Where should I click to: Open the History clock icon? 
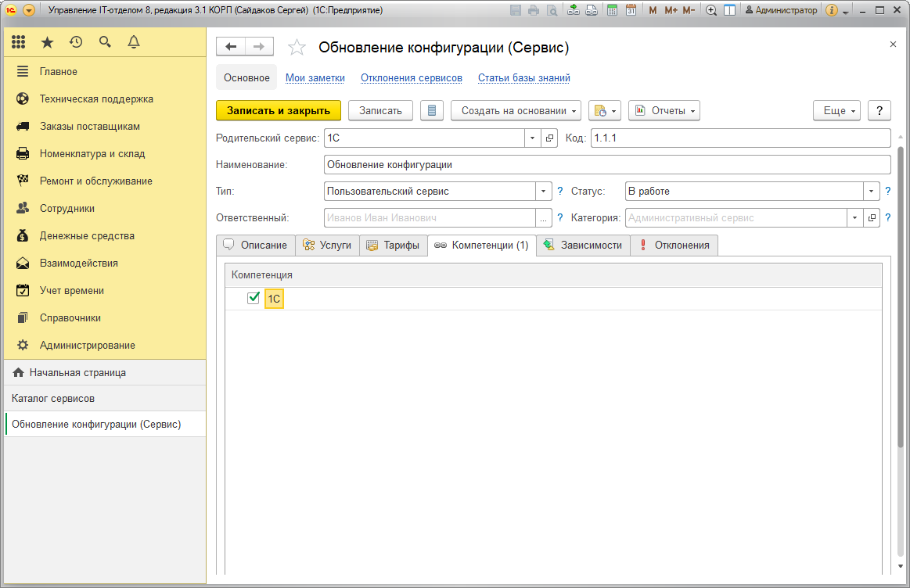click(76, 41)
